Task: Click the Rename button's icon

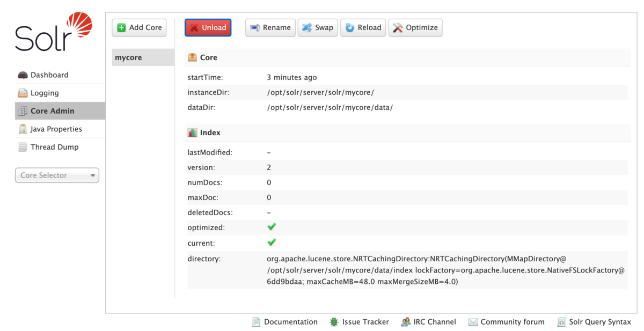Action: coord(255,27)
